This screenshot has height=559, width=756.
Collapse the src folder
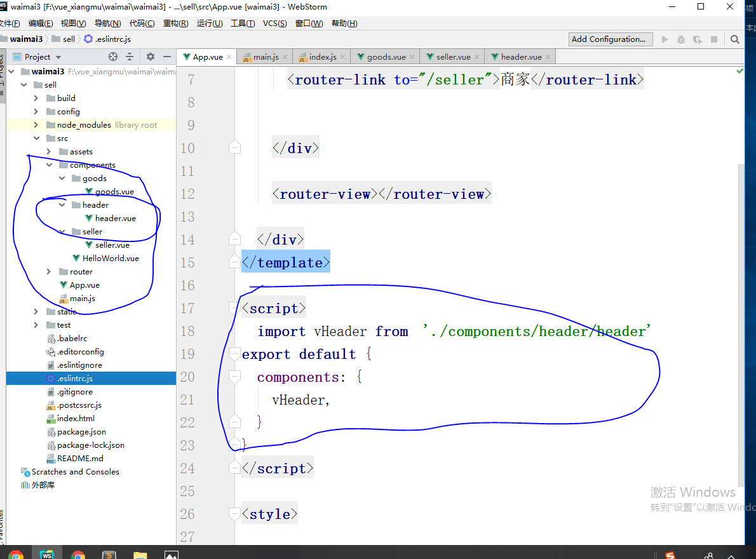36,138
